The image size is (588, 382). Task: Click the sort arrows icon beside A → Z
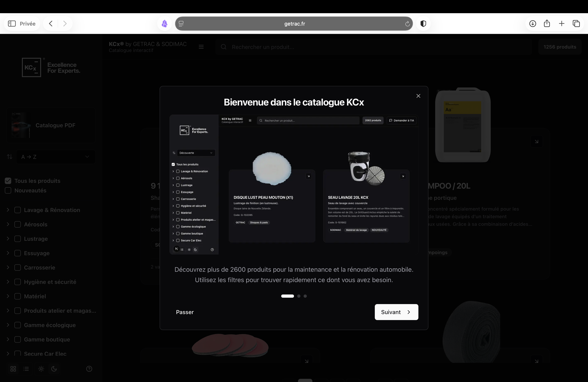click(10, 157)
